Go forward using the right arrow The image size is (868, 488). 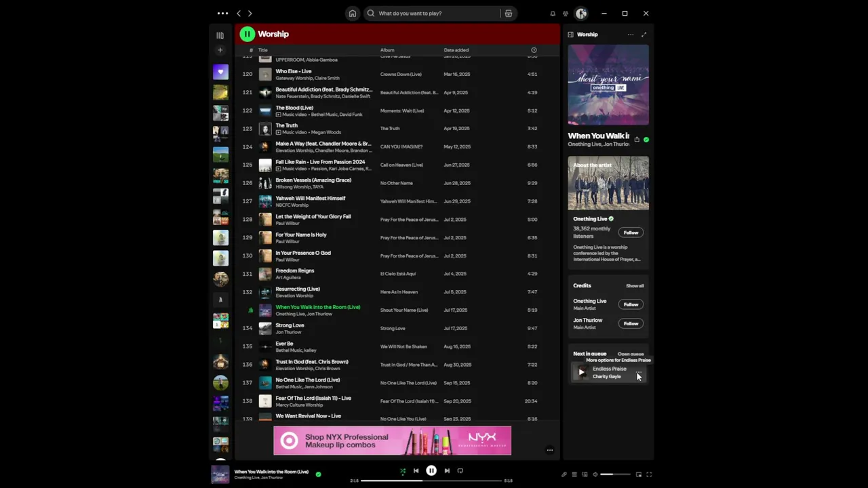(x=250, y=13)
